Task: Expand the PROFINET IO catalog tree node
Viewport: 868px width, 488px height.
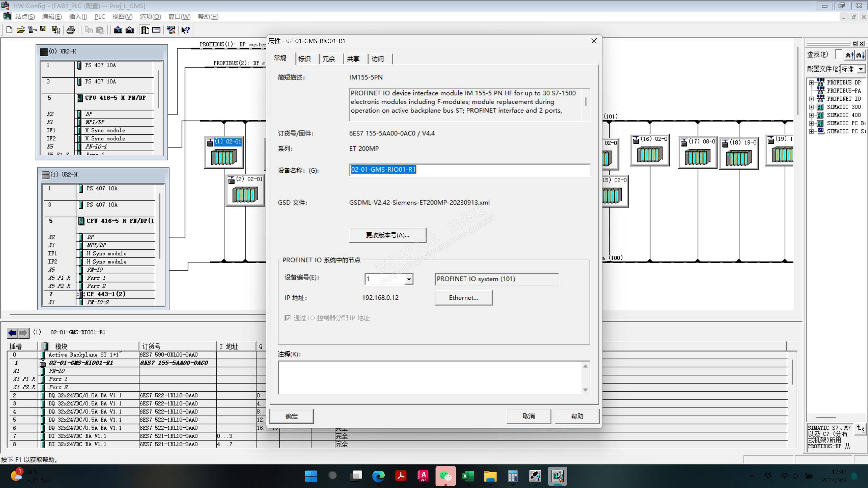Action: pos(811,99)
